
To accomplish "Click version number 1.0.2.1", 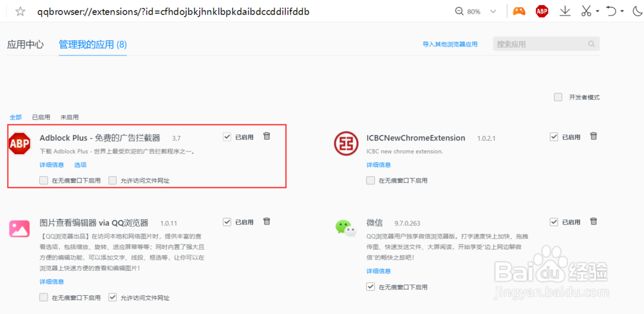I will pyautogui.click(x=486, y=139).
